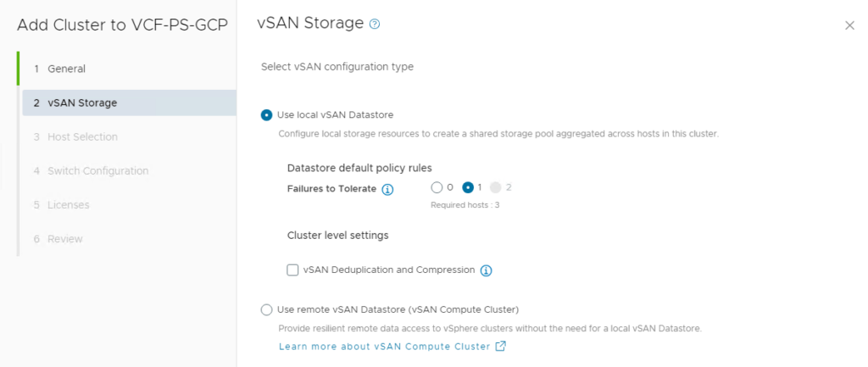Viewport: 868px width, 367px height.
Task: Jump to the Licenses step
Action: (69, 204)
